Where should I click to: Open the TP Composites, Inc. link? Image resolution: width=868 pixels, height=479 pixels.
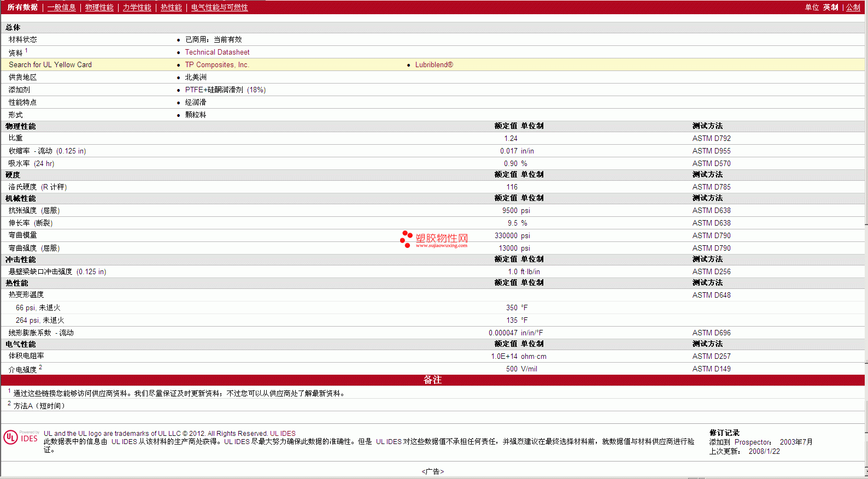(217, 64)
